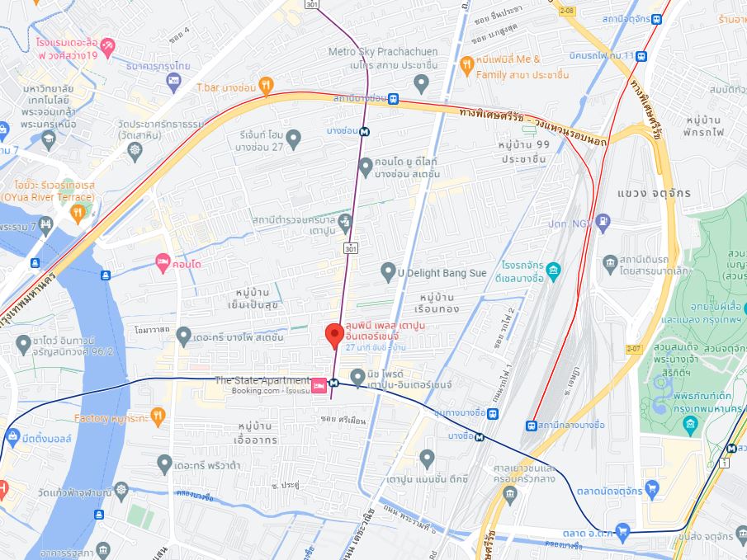Click the route 301 road shield

[351, 247]
